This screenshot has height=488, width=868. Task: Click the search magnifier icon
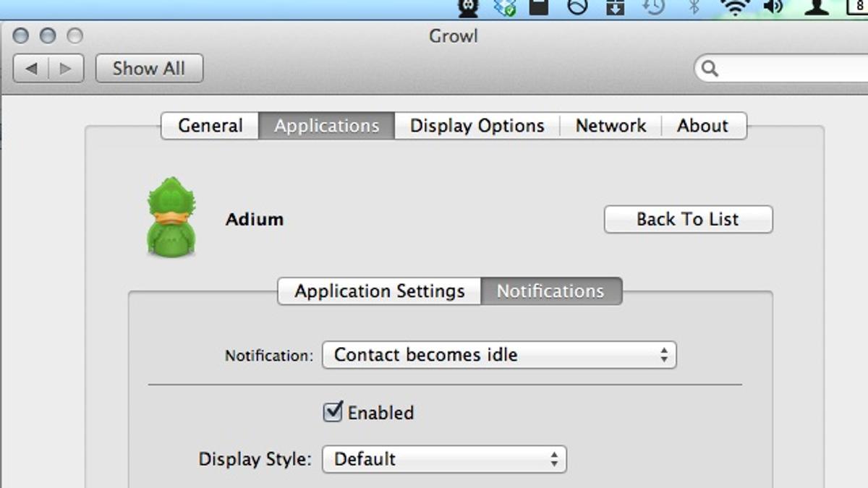pyautogui.click(x=710, y=69)
